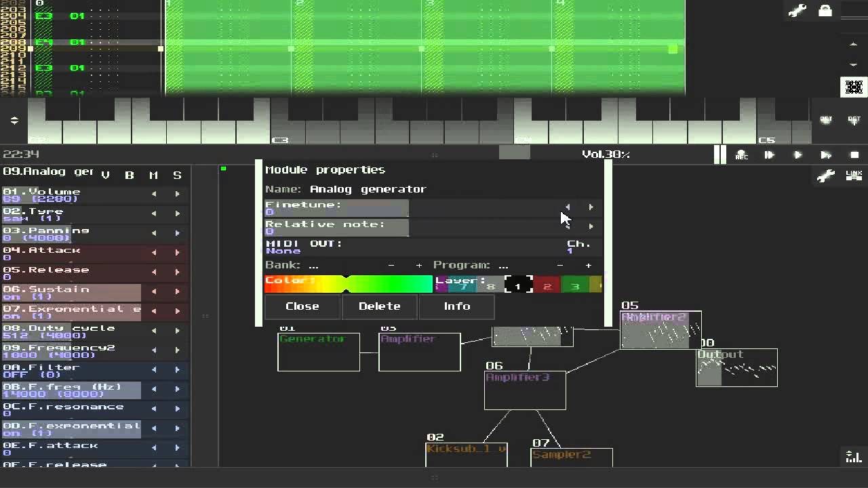Click the minus button next to Bank
This screenshot has width=868, height=488.
[391, 266]
